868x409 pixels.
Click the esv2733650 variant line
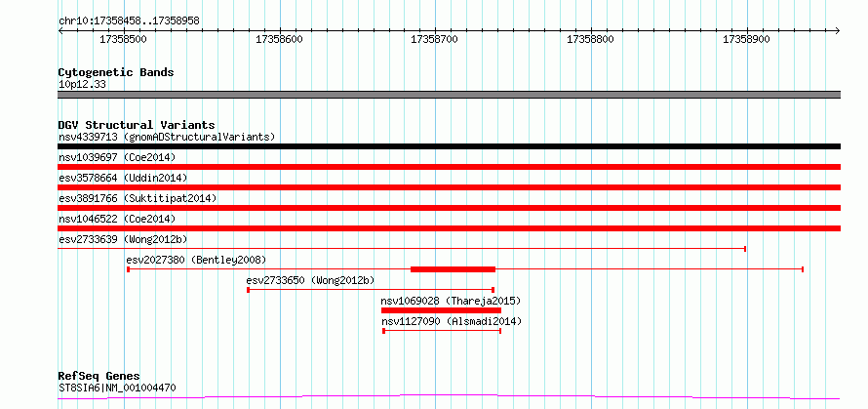[x=371, y=290]
